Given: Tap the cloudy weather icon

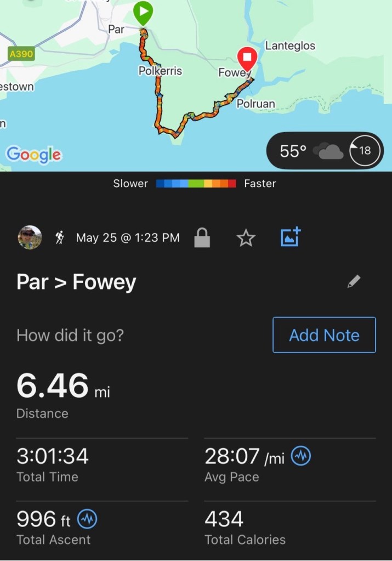Looking at the screenshot, I should coord(331,151).
